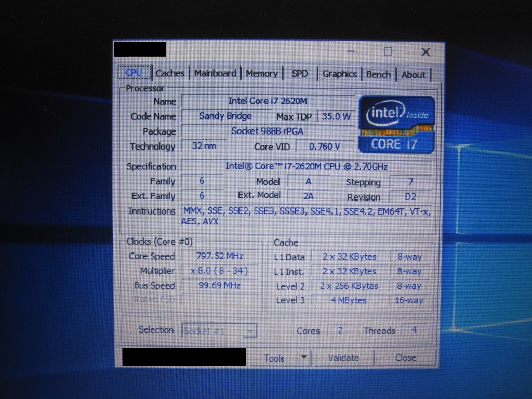Image resolution: width=532 pixels, height=399 pixels.
Task: Click the Level 2 associativity '8-way'
Action: [409, 286]
